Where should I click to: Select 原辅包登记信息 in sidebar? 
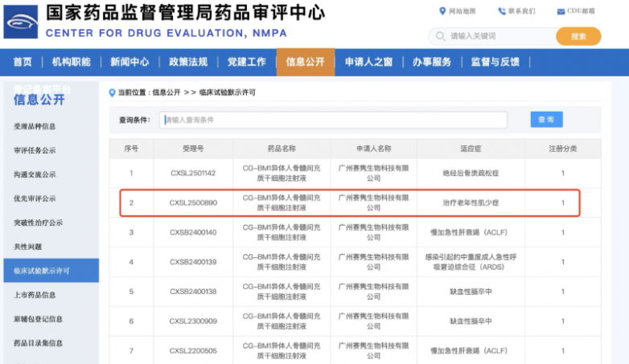pyautogui.click(x=38, y=319)
